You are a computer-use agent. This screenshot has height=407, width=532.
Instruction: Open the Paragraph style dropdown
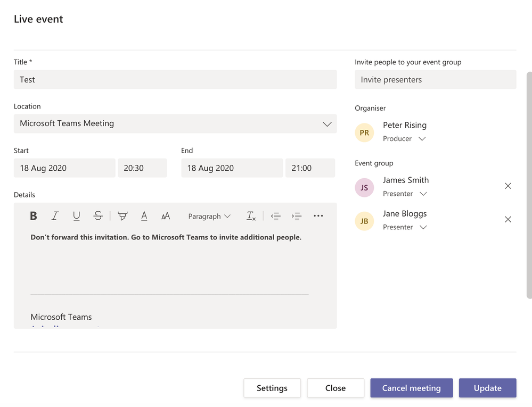click(209, 216)
